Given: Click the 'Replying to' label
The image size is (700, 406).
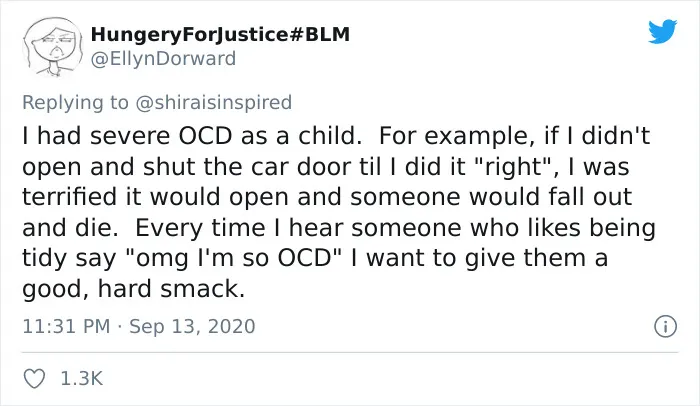Looking at the screenshot, I should (x=75, y=102).
